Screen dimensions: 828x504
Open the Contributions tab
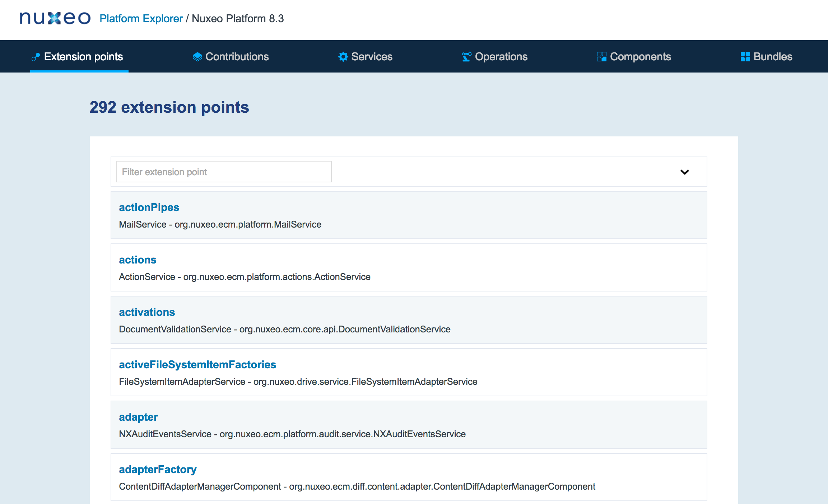pyautogui.click(x=231, y=57)
